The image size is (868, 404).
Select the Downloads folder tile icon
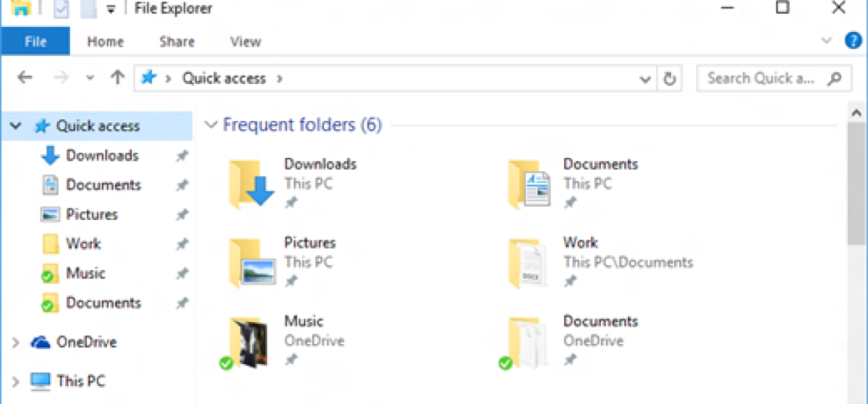(x=251, y=183)
